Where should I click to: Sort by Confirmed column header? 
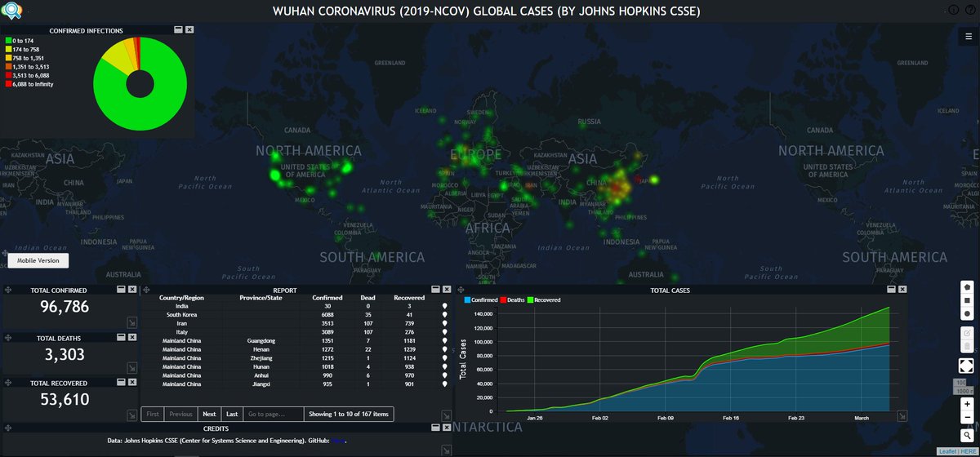[x=327, y=298]
